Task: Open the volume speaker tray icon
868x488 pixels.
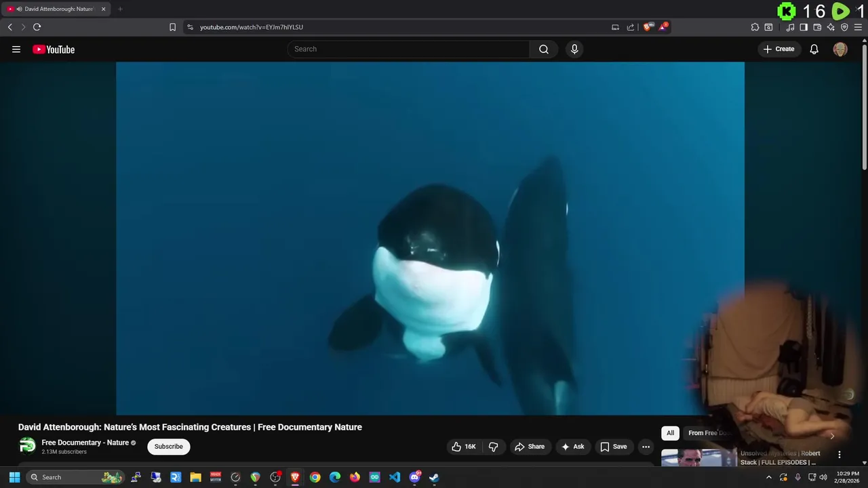Action: point(823,477)
